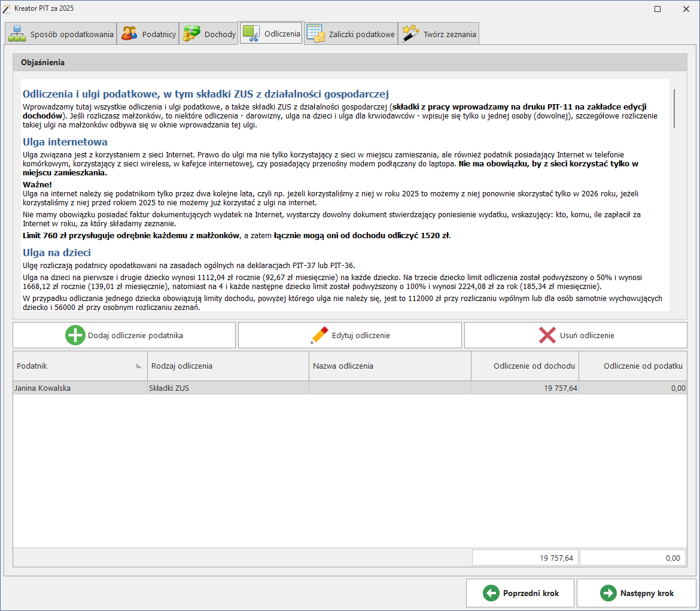
Task: Sort by Rodzaj odliczenia column header
Action: pos(228,366)
